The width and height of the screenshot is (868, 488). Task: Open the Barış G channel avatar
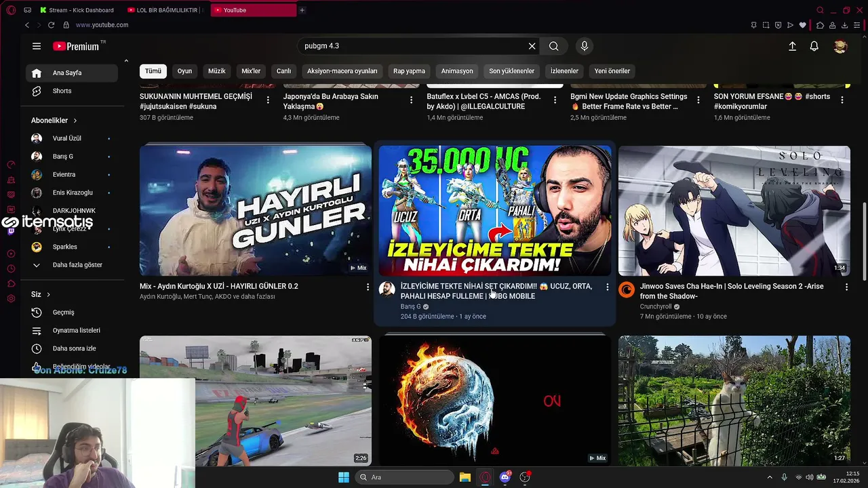click(x=387, y=289)
